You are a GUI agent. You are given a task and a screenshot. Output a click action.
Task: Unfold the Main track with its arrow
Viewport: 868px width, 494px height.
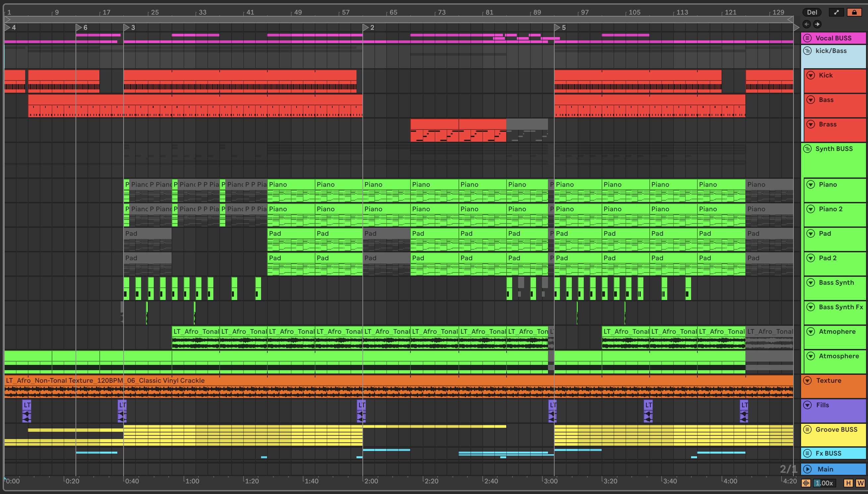(808, 469)
